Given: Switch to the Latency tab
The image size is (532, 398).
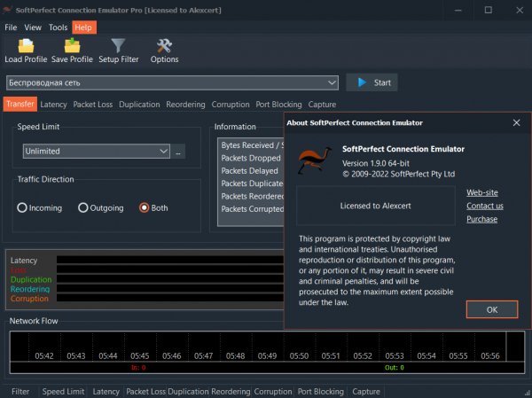Looking at the screenshot, I should click(53, 105).
